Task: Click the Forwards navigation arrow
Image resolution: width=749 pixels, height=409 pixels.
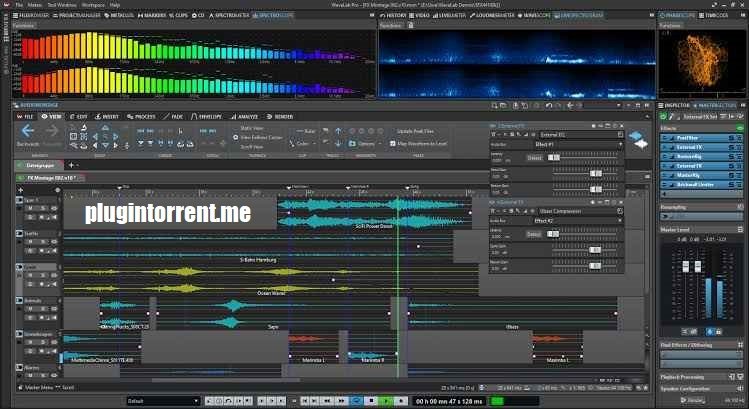Action: coord(53,131)
